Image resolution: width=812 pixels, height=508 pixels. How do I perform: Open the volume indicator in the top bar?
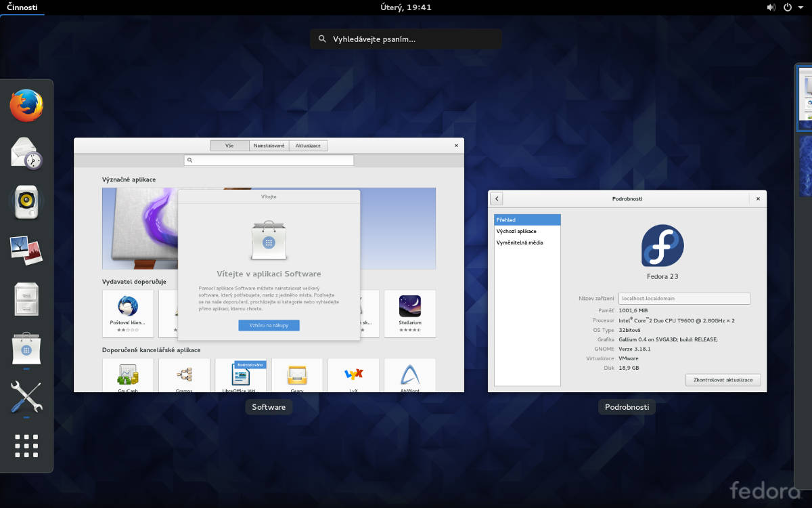coord(771,7)
